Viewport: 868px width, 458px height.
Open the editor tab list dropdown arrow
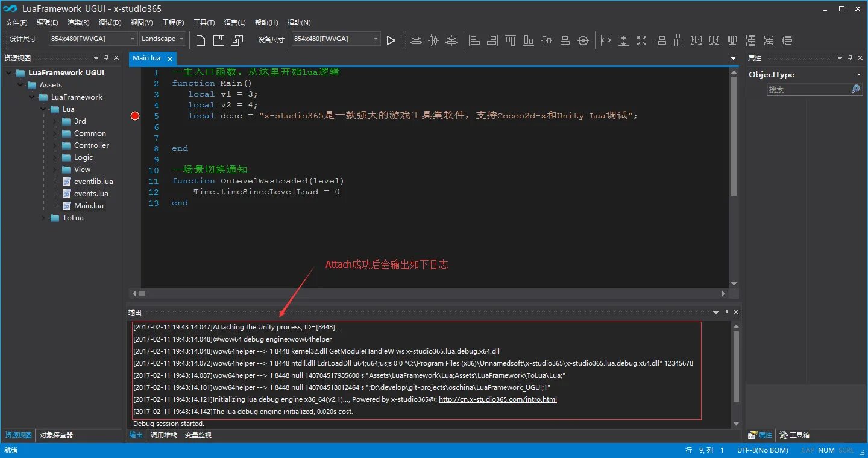[x=734, y=59]
